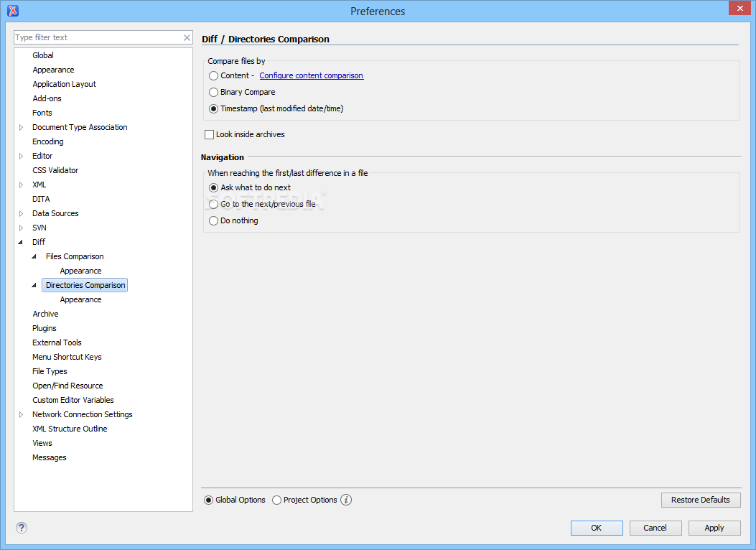756x550 pixels.
Task: Choose Content comparison radio button
Action: pos(214,75)
